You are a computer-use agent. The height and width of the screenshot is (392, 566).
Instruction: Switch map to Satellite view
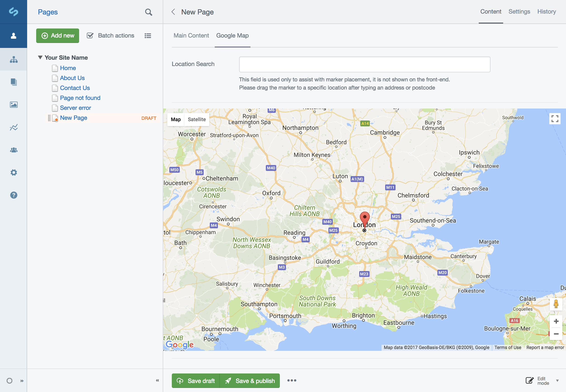click(x=197, y=119)
